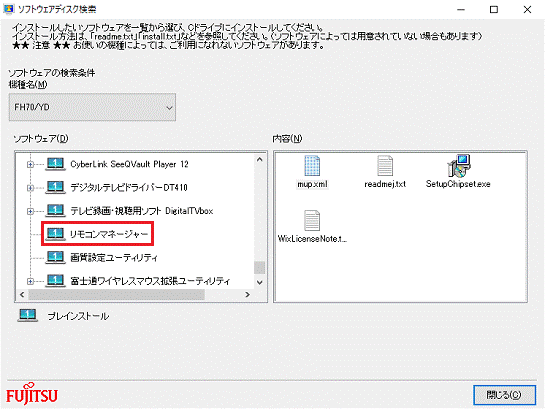Click the horizontal scrollbar thumb in software list
Screen dimensions: 545x409
pos(116,295)
